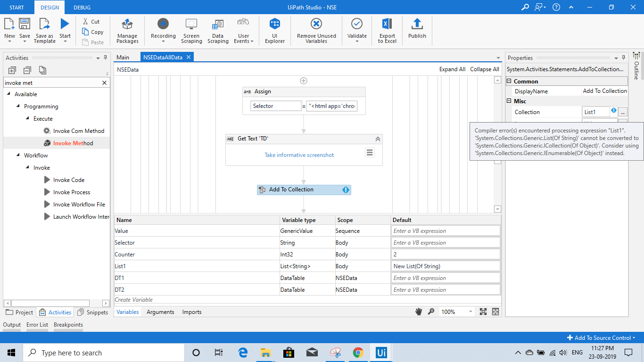Viewport: 644px width, 362px height.
Task: Click Export to Excel icon
Action: click(387, 25)
